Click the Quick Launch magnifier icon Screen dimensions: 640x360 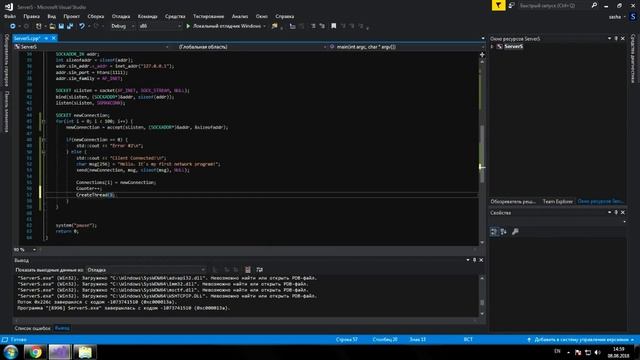(594, 5)
